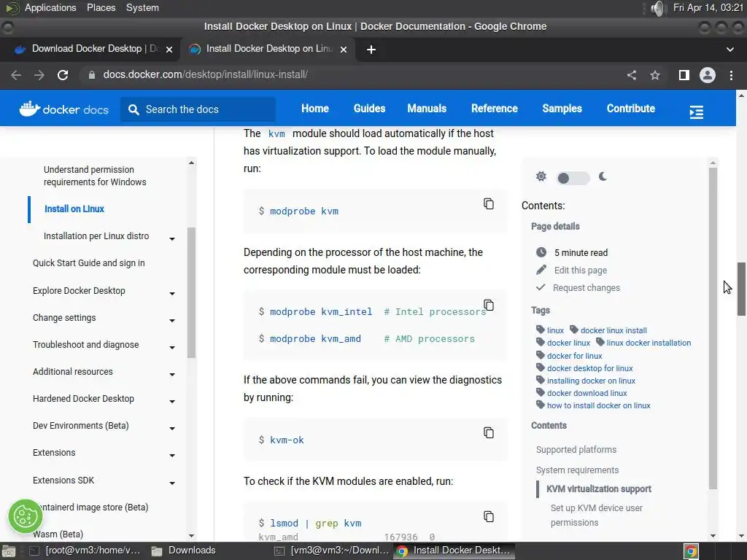Viewport: 747px width, 560px height.
Task: Go to Set up KVM device user permissions
Action: pyautogui.click(x=597, y=516)
